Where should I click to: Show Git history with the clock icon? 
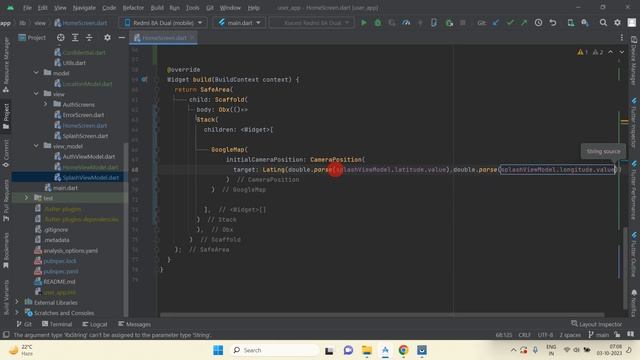click(538, 23)
